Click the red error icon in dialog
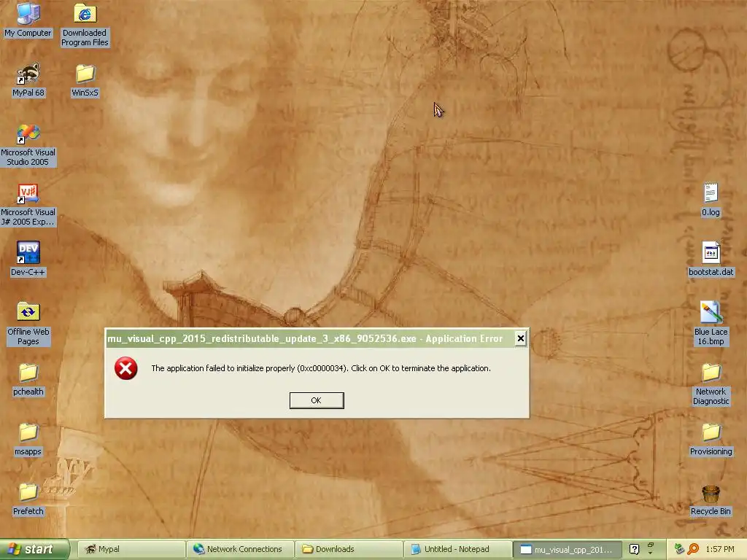Image resolution: width=747 pixels, height=560 pixels. 125,368
